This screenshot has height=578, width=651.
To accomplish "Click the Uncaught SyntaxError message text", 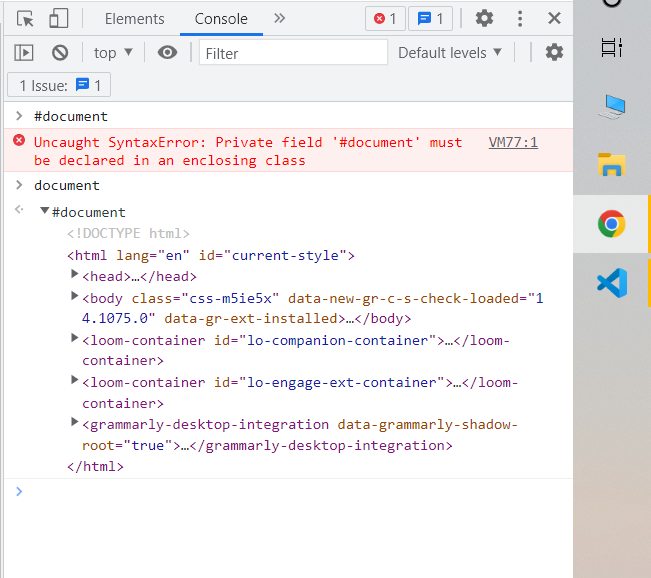I will (248, 152).
